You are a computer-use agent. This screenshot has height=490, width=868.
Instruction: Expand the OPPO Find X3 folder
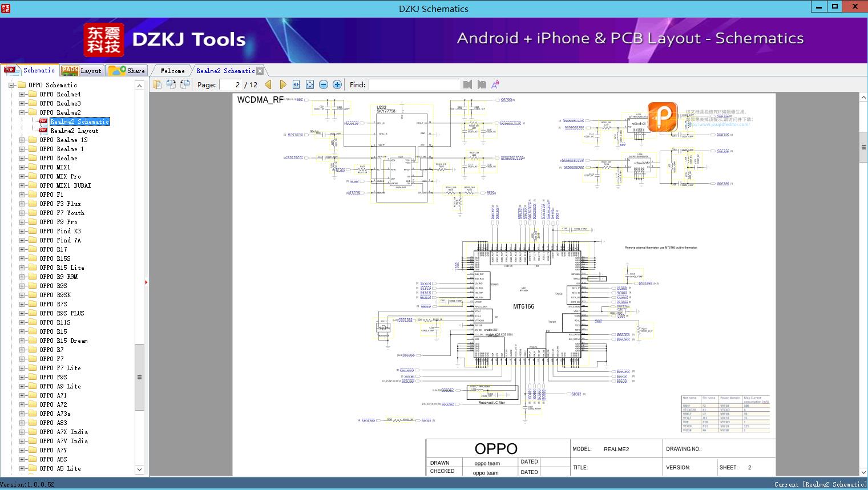(22, 231)
